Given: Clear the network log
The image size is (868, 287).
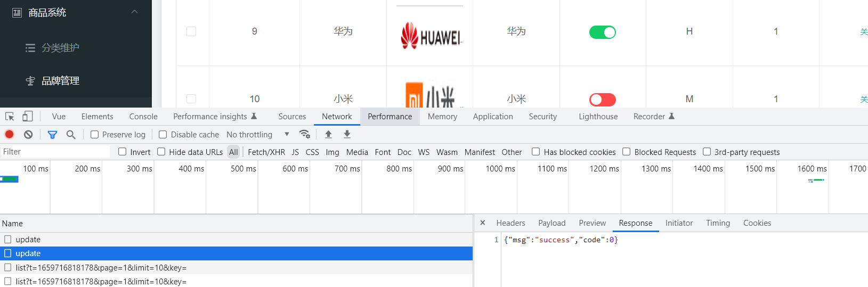Looking at the screenshot, I should point(28,135).
